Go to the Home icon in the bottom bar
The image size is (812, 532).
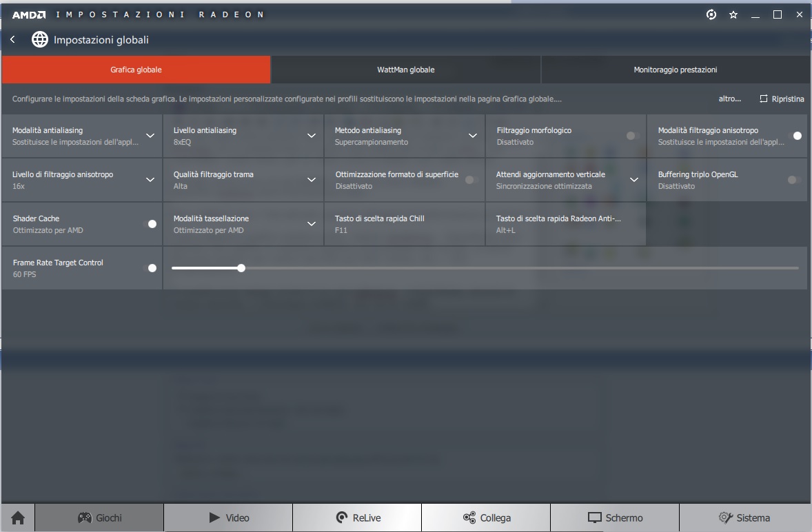click(x=18, y=518)
